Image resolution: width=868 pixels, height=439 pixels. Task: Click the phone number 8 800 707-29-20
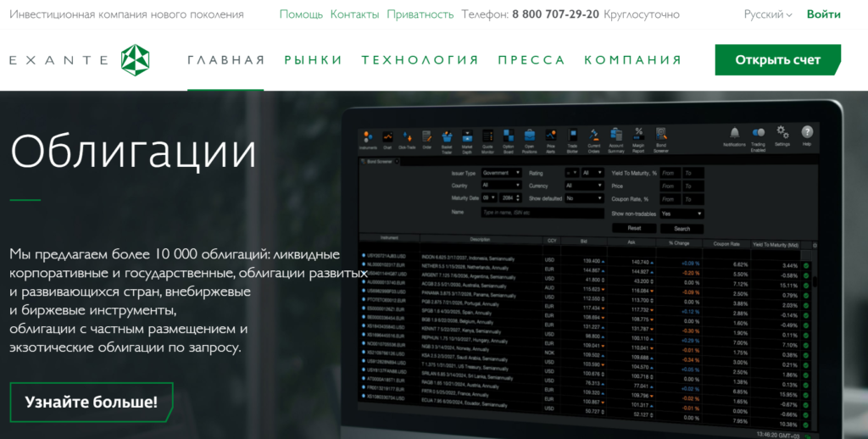(555, 14)
